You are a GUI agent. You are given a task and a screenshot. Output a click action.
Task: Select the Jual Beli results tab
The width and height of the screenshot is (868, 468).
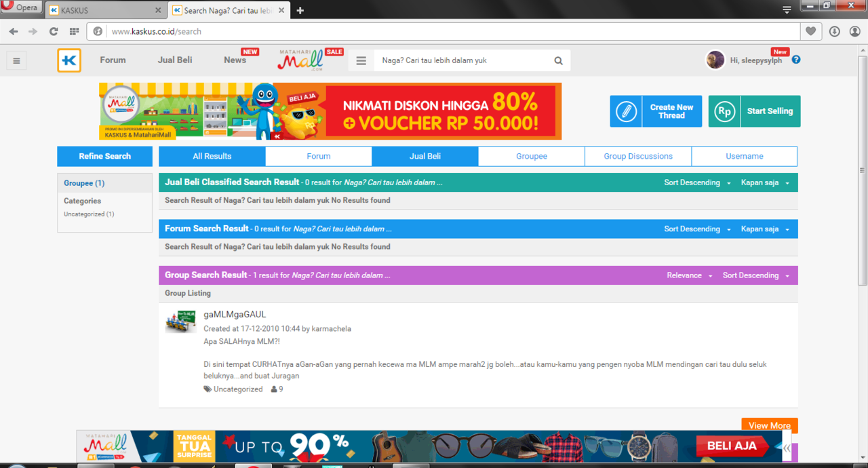point(425,156)
